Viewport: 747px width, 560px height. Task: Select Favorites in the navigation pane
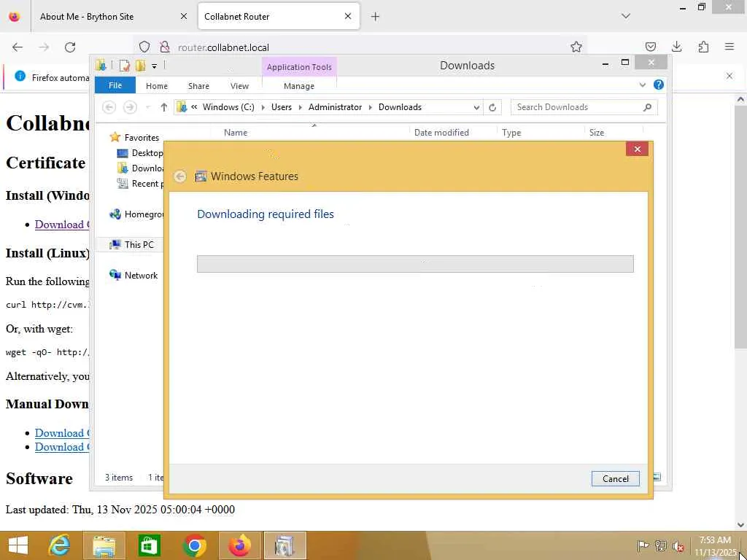click(142, 137)
